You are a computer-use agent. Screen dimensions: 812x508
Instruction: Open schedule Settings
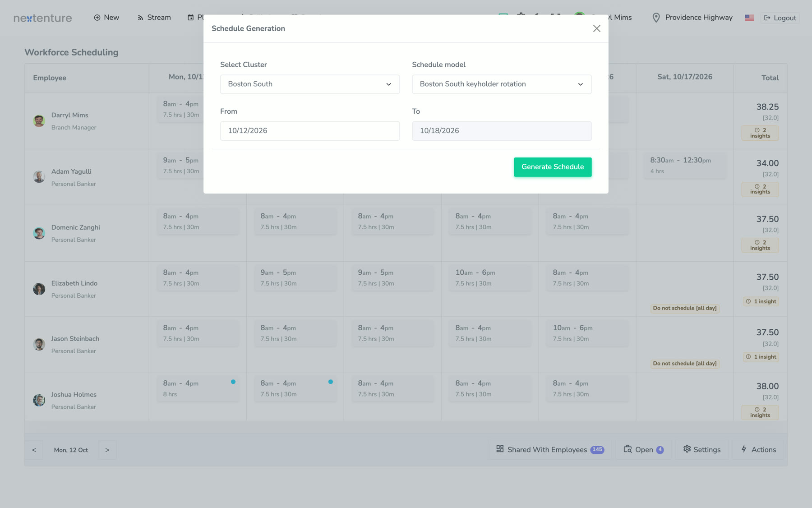tap(701, 449)
